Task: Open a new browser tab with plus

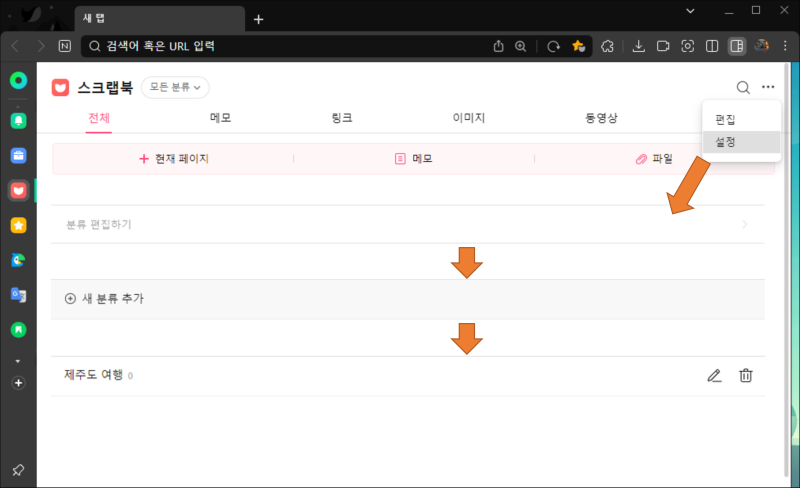Action: click(x=259, y=19)
